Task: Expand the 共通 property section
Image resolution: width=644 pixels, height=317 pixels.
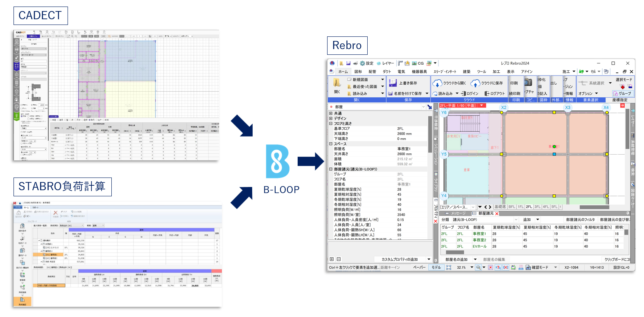Action: coord(331,114)
